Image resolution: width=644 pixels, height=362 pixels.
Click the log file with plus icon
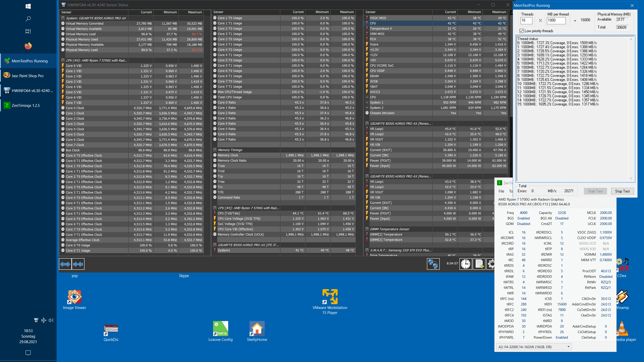(479, 264)
